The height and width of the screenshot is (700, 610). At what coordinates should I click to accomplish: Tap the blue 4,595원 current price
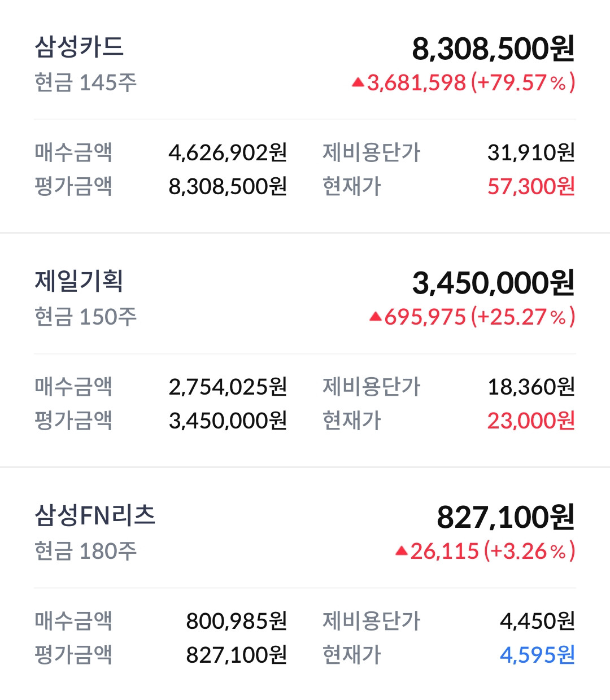(x=537, y=655)
